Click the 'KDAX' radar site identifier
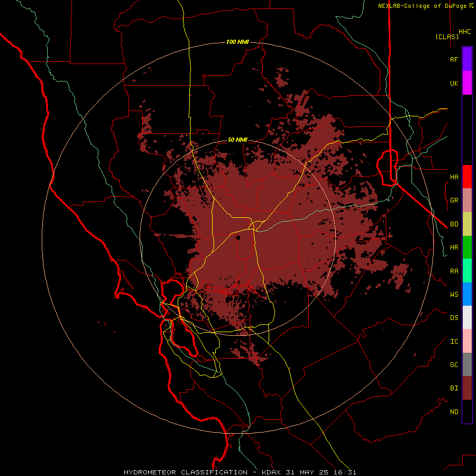This screenshot has width=476, height=476. [271, 472]
